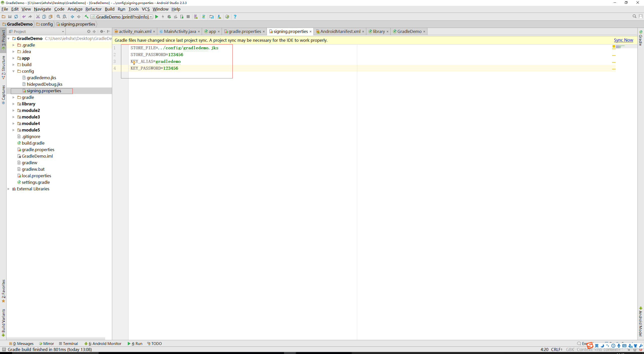This screenshot has width=644, height=354.
Task: Click the Cut scissors icon
Action: tap(38, 17)
